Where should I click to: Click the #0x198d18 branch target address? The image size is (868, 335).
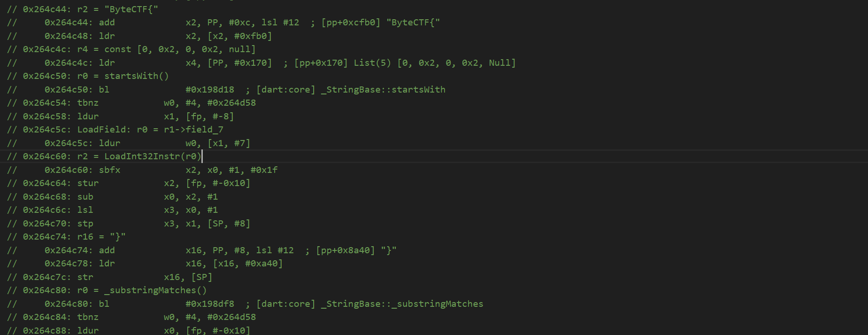[209, 90]
